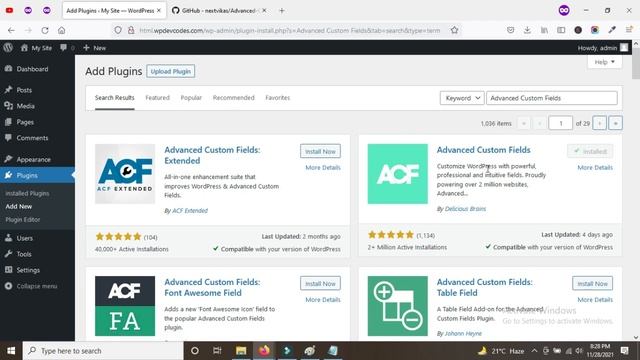Image resolution: width=640 pixels, height=360 pixels.
Task: Switch to the Favorites tab
Action: [278, 98]
